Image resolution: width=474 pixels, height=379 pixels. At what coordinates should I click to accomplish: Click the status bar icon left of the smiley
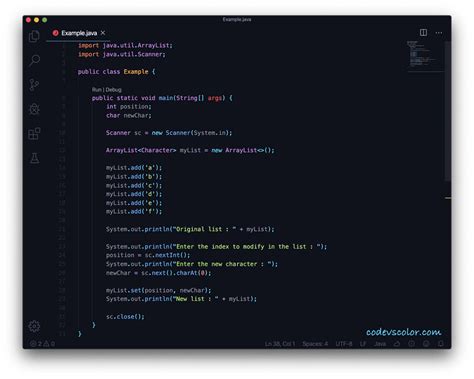[x=412, y=344]
